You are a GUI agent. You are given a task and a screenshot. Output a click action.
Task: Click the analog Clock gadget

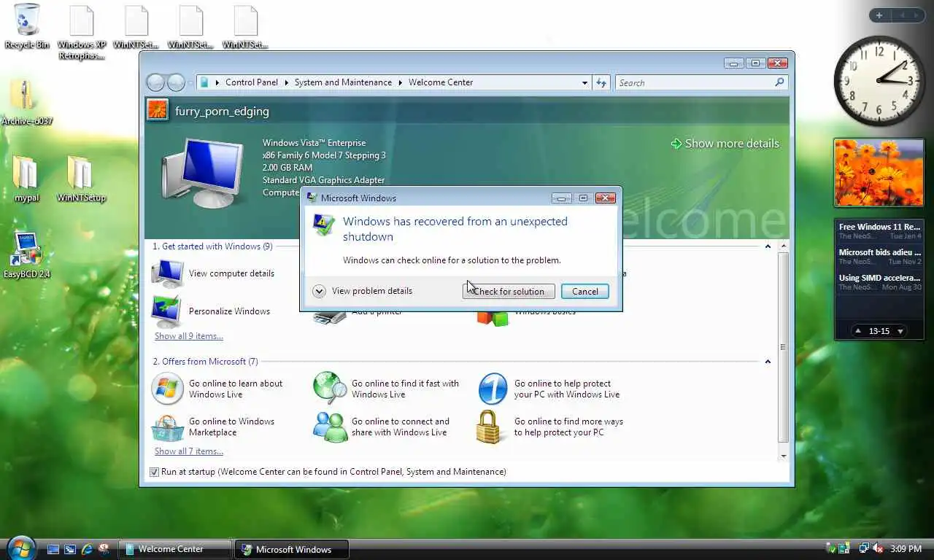[879, 80]
